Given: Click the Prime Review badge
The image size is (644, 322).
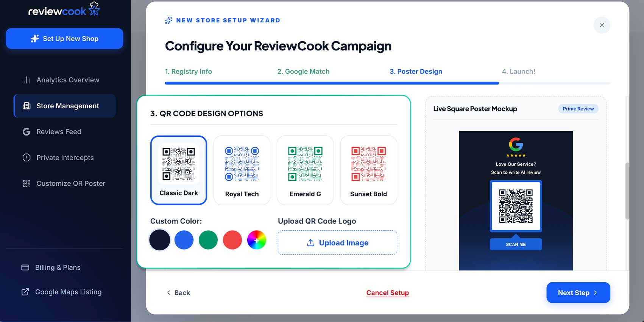Looking at the screenshot, I should click(578, 109).
